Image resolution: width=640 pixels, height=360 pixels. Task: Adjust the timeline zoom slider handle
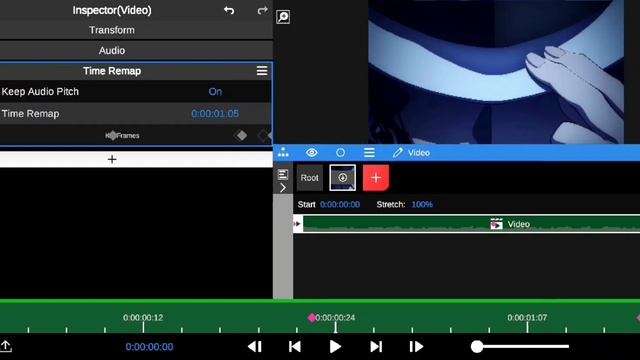477,347
